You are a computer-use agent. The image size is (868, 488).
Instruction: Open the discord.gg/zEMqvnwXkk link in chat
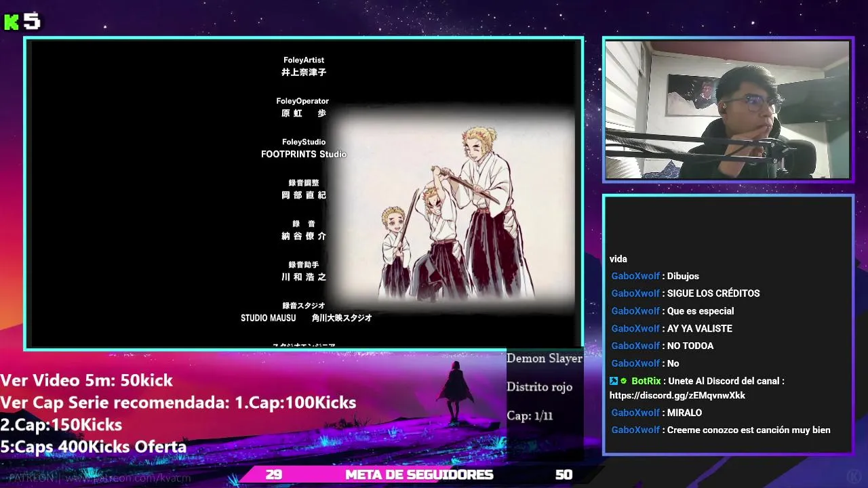(x=677, y=395)
